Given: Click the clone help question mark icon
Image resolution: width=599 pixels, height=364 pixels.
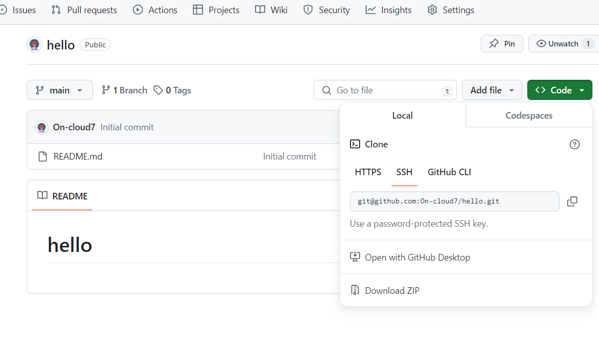Looking at the screenshot, I should [x=574, y=144].
